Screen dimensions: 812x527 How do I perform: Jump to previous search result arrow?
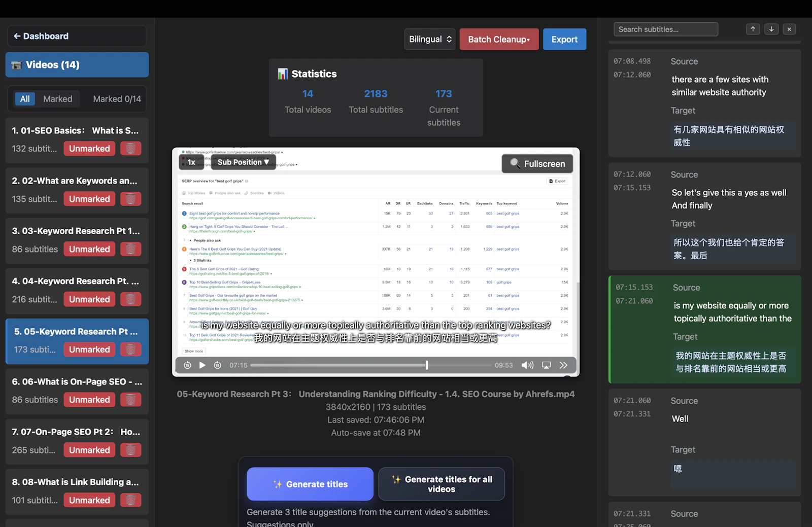pyautogui.click(x=753, y=29)
